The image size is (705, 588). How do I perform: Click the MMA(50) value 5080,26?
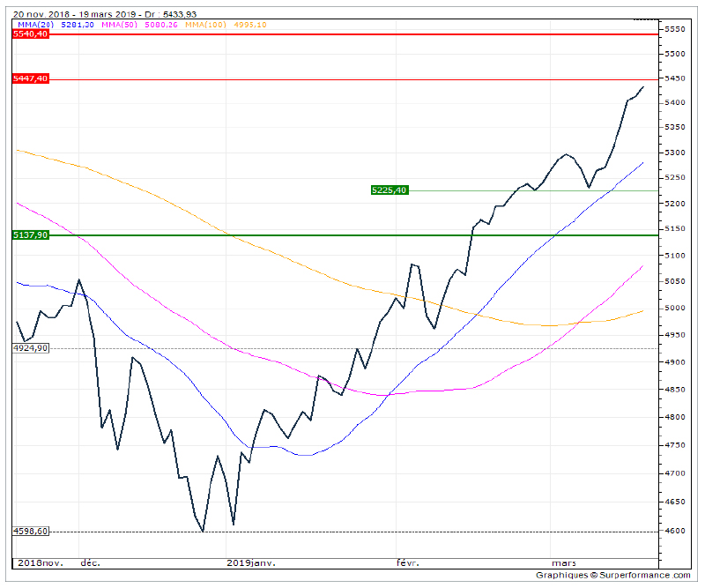[x=161, y=25]
